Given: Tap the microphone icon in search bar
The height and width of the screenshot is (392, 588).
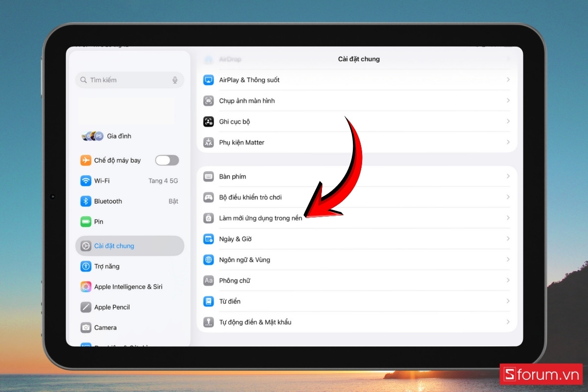Looking at the screenshot, I should pos(175,80).
